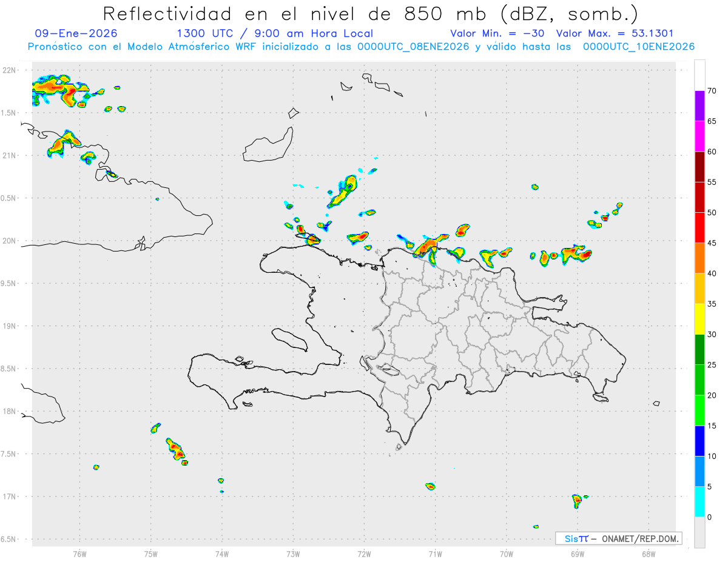
Task: Select the '17N' latitude label
Action: pos(10,497)
